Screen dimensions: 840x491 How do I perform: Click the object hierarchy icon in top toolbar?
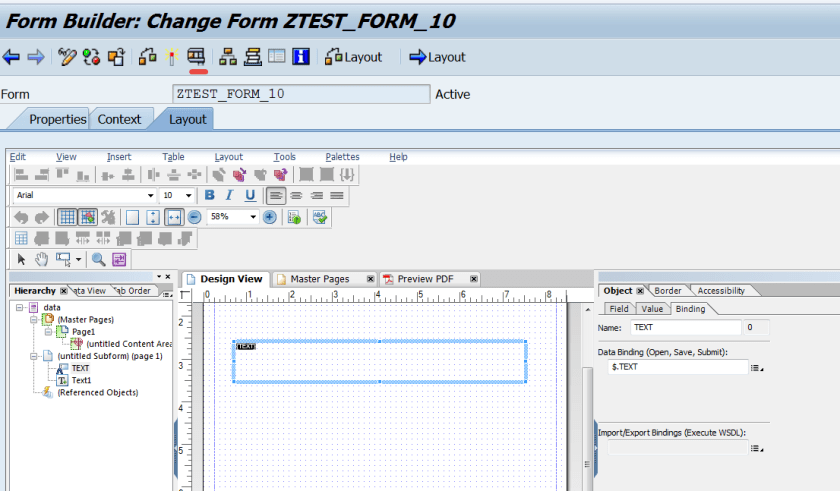point(228,56)
